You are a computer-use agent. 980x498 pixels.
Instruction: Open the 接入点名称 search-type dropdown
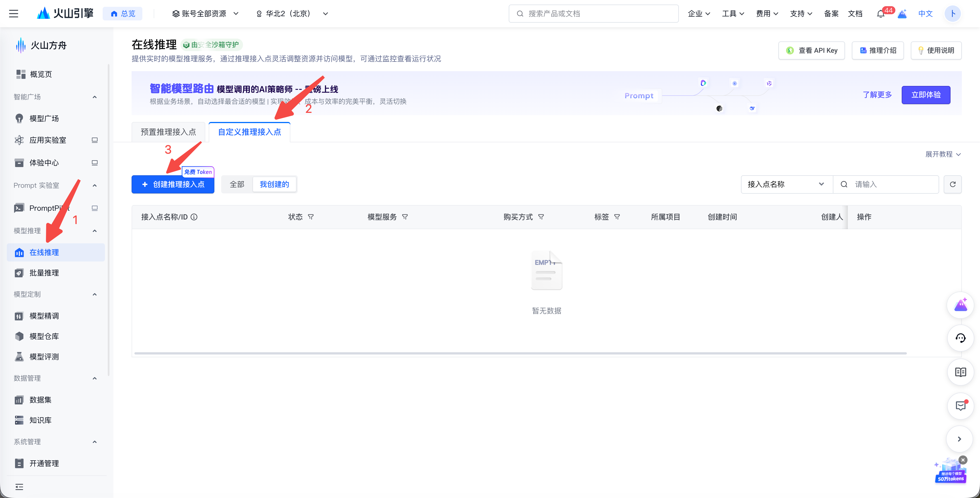(x=787, y=185)
